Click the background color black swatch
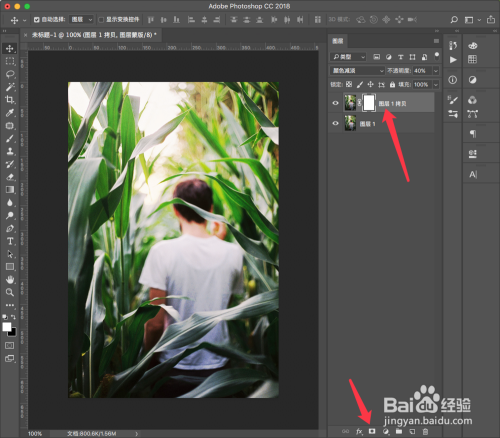Image resolution: width=500 pixels, height=438 pixels. click(x=13, y=332)
